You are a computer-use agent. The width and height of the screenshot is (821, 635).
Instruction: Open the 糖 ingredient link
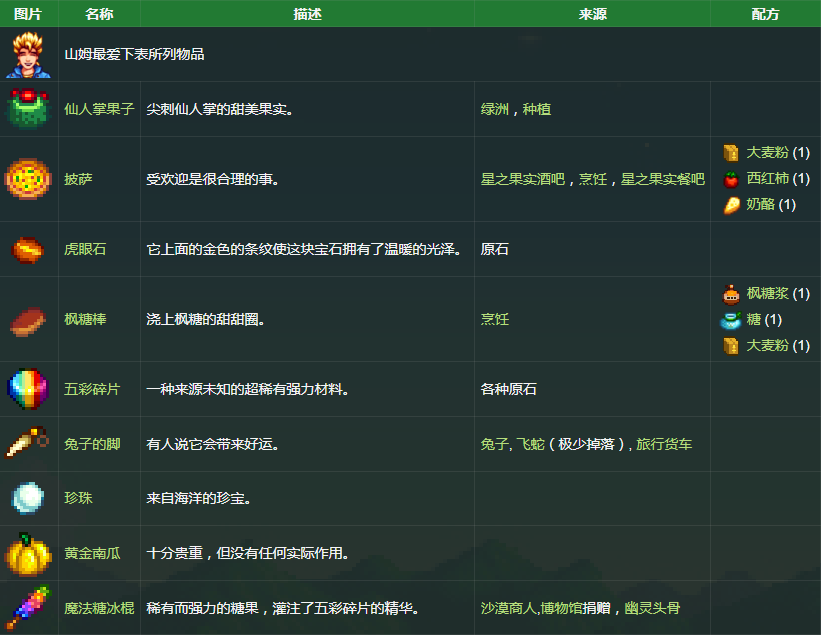[753, 319]
